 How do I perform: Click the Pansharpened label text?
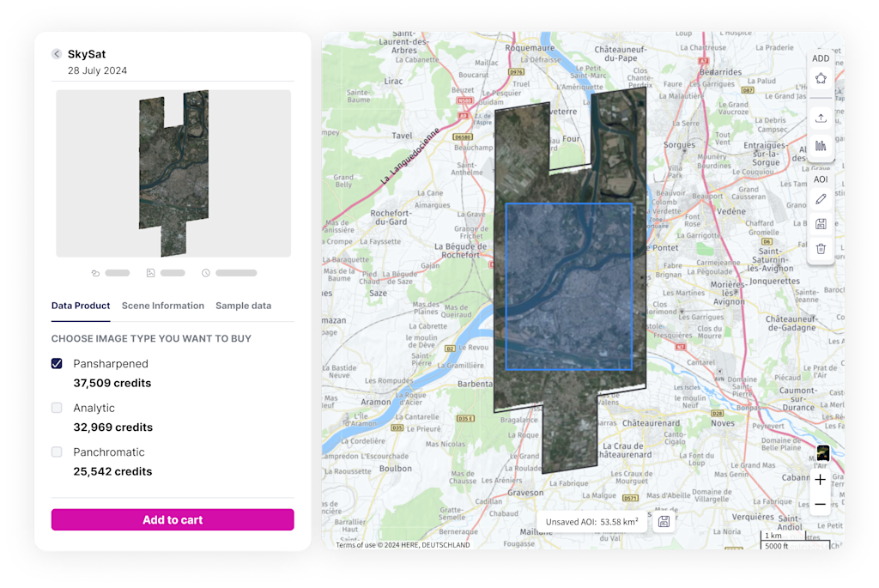(x=111, y=364)
